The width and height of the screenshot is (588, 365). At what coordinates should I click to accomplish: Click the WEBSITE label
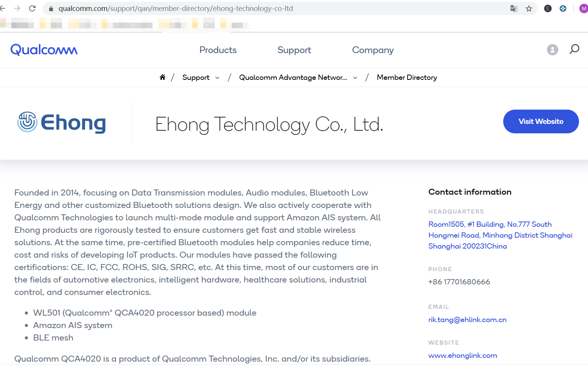pos(444,343)
